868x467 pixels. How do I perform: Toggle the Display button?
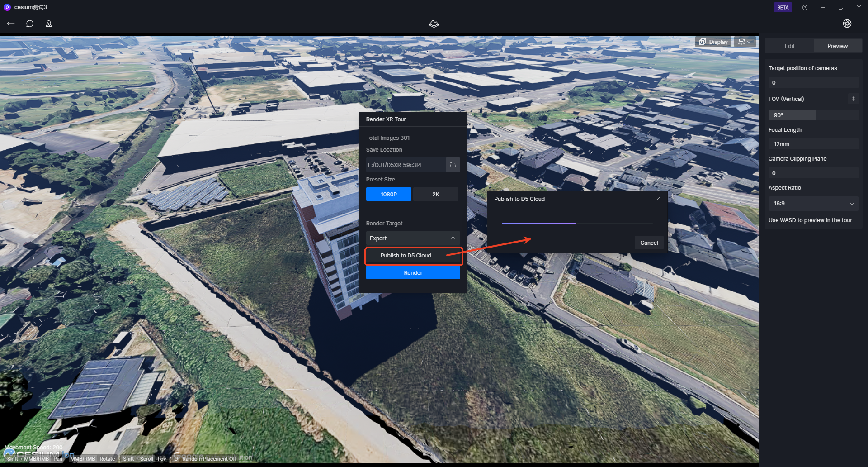713,42
